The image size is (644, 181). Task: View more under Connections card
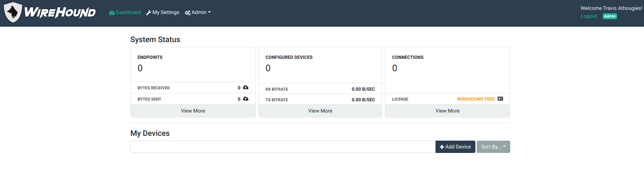[x=447, y=111]
